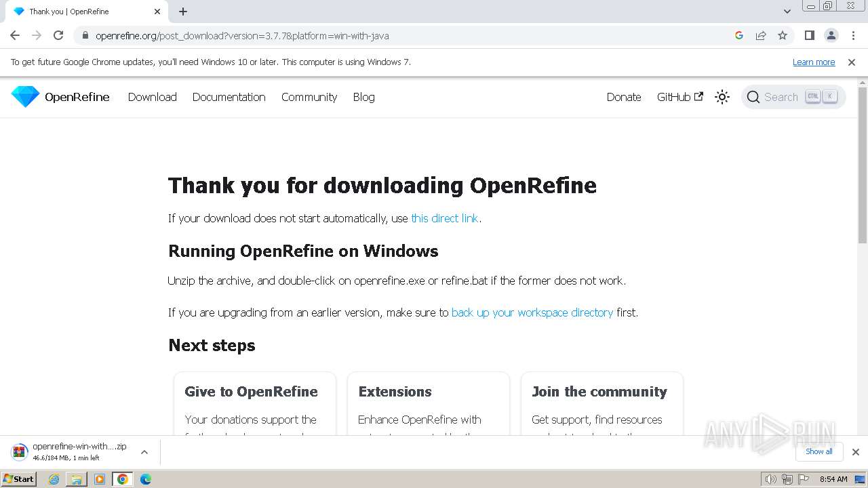
Task: Expand the download item options chevron
Action: [144, 452]
